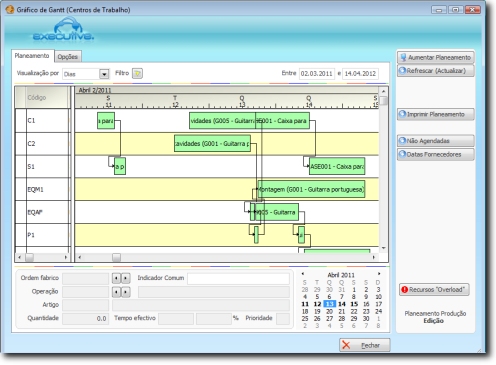This screenshot has height=365, width=496.
Task: Select the C1 ASE001 - Caixa para bar
Action: (282, 121)
